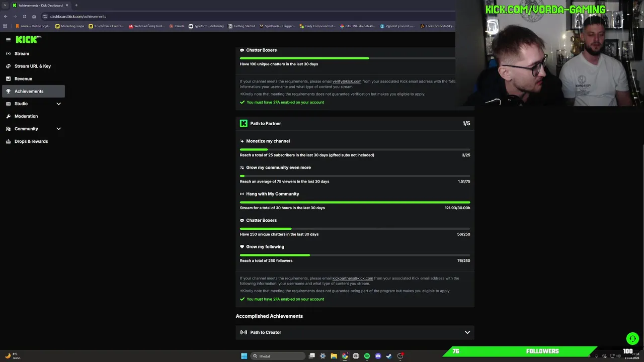Go back with the browser back arrow
644x362 pixels.
click(x=6, y=16)
